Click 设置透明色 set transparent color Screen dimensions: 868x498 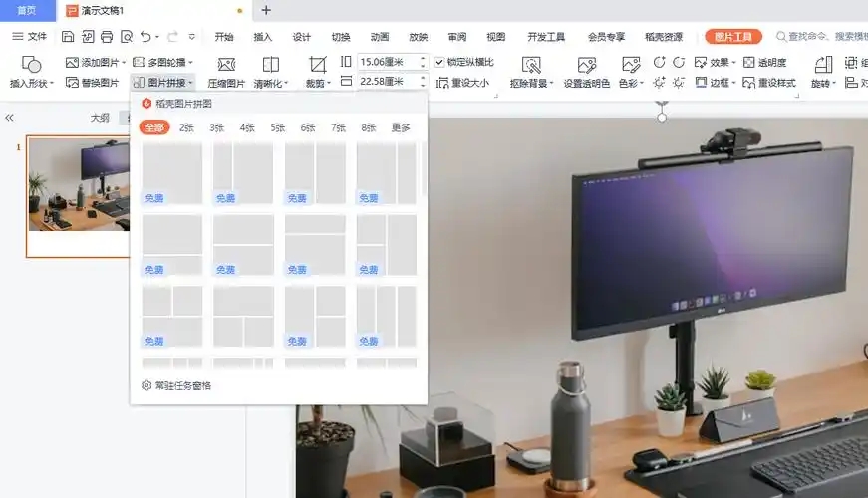click(x=586, y=73)
